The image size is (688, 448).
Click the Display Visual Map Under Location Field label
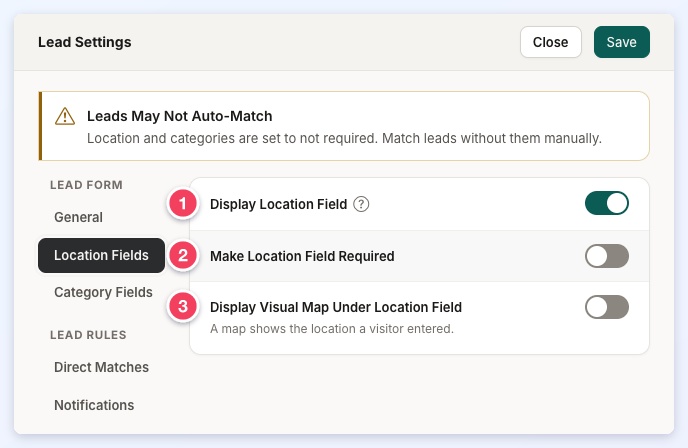[336, 307]
